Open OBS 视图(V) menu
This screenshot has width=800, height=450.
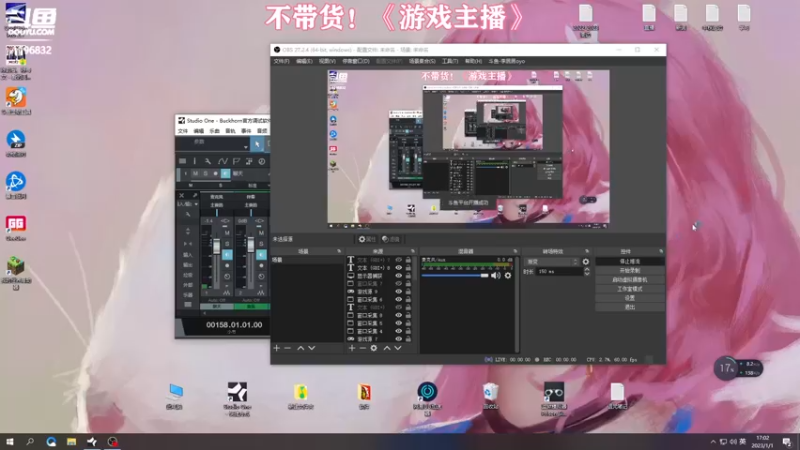pos(327,61)
